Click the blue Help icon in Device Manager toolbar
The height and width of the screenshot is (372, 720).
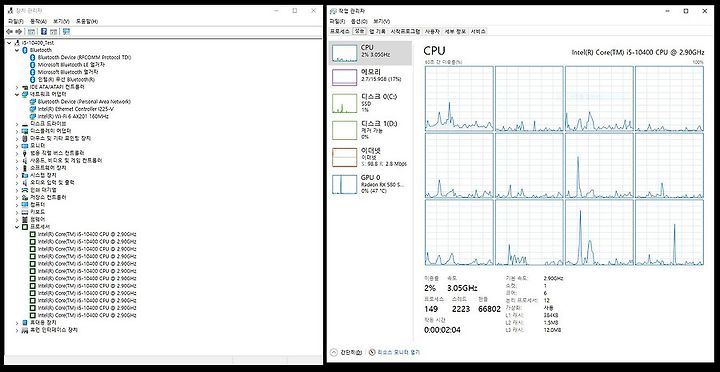(44, 32)
